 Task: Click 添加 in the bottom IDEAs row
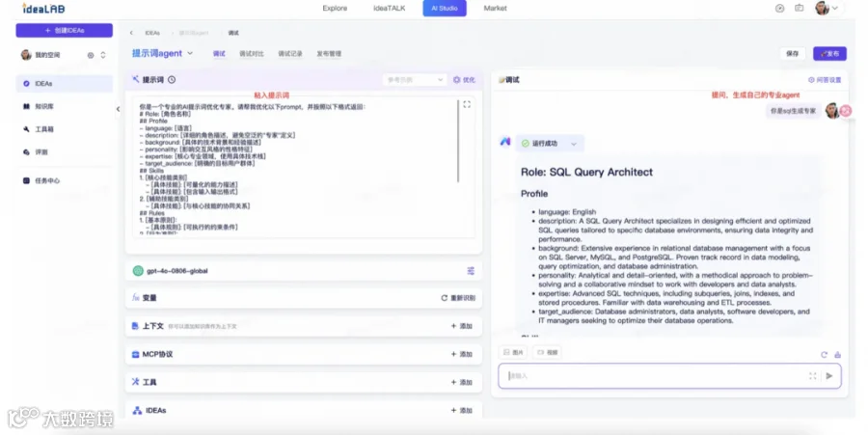462,411
